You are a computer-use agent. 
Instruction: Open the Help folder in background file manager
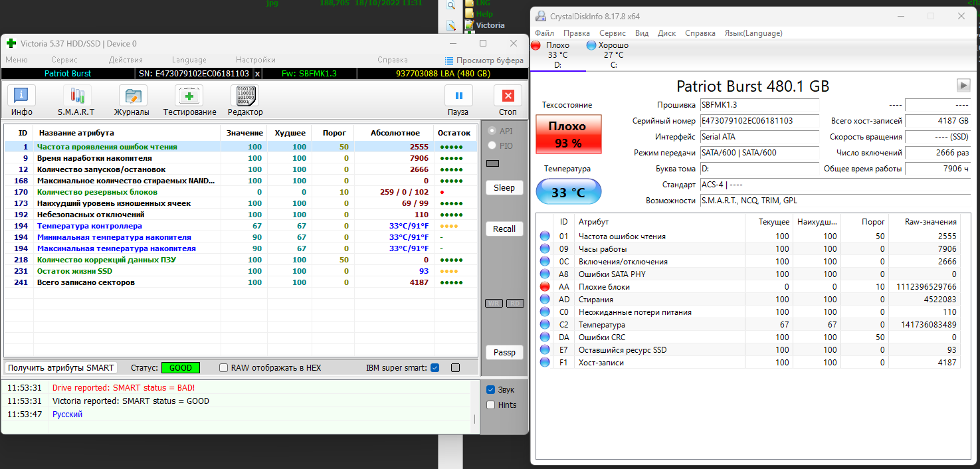478,14
